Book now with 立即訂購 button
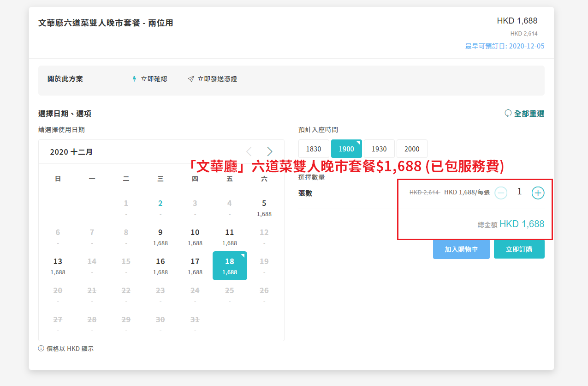Screen dimensions: 588x386 (519, 249)
